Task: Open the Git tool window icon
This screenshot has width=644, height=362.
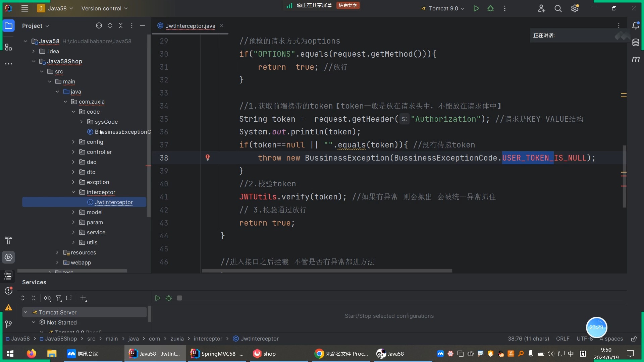Action: pyautogui.click(x=9, y=324)
